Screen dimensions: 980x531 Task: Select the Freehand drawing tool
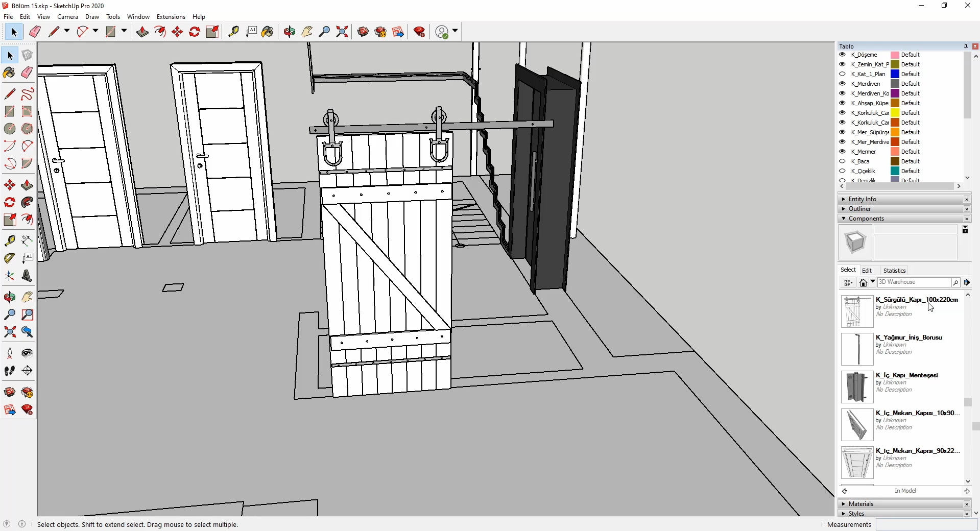click(27, 94)
